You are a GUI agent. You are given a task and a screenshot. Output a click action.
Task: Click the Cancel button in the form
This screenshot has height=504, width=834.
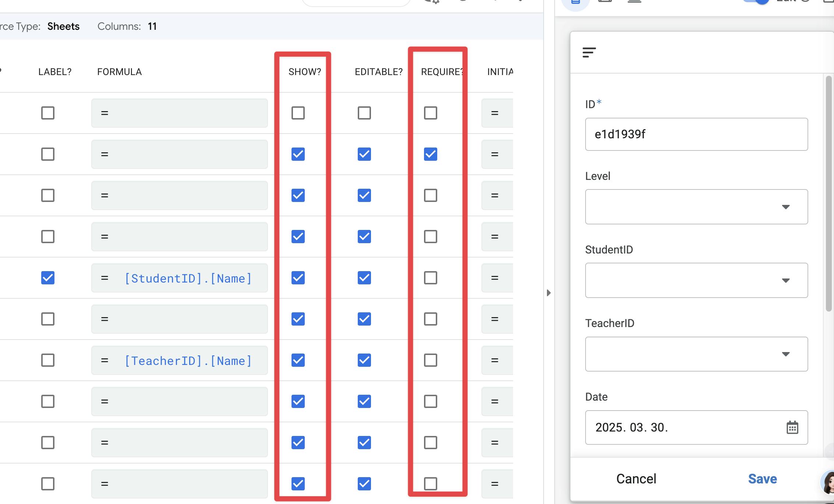pyautogui.click(x=636, y=479)
